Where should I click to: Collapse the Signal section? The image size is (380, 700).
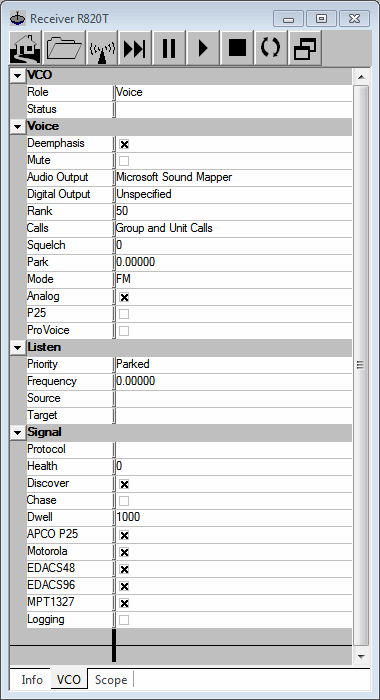pos(17,433)
